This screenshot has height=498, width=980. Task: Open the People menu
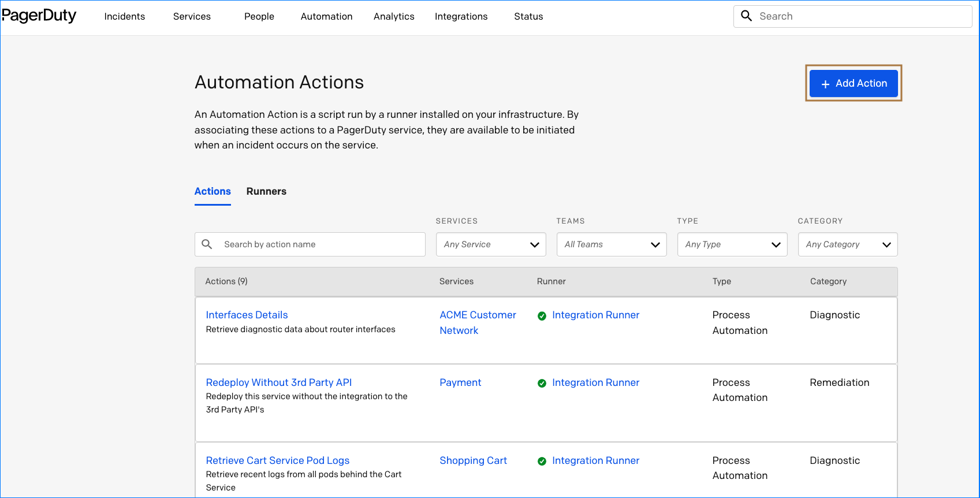[x=259, y=17]
